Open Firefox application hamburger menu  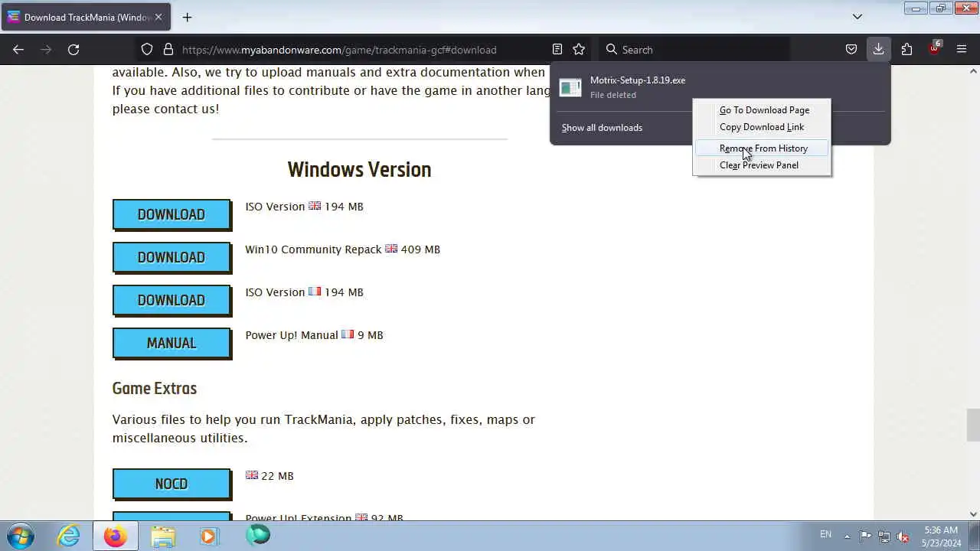pyautogui.click(x=962, y=49)
